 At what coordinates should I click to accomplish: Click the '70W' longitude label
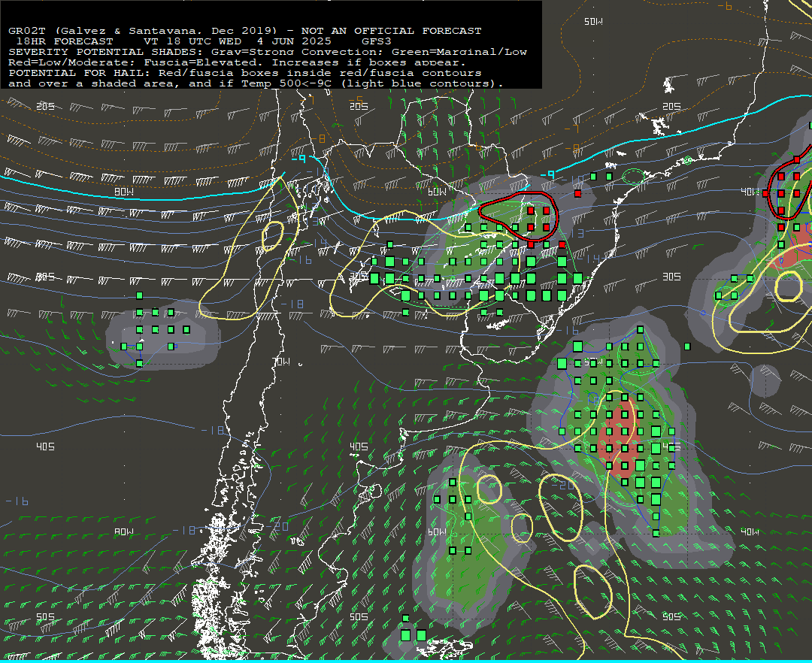point(281,362)
